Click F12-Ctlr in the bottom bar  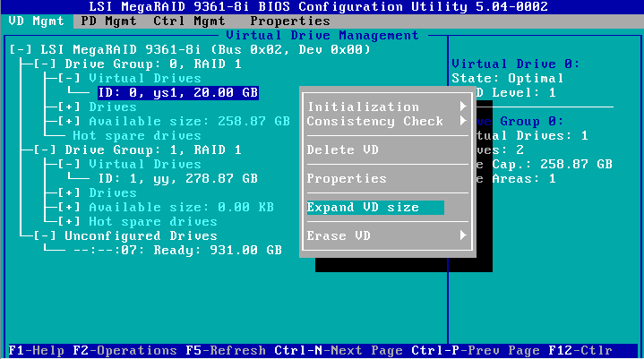tap(580, 351)
